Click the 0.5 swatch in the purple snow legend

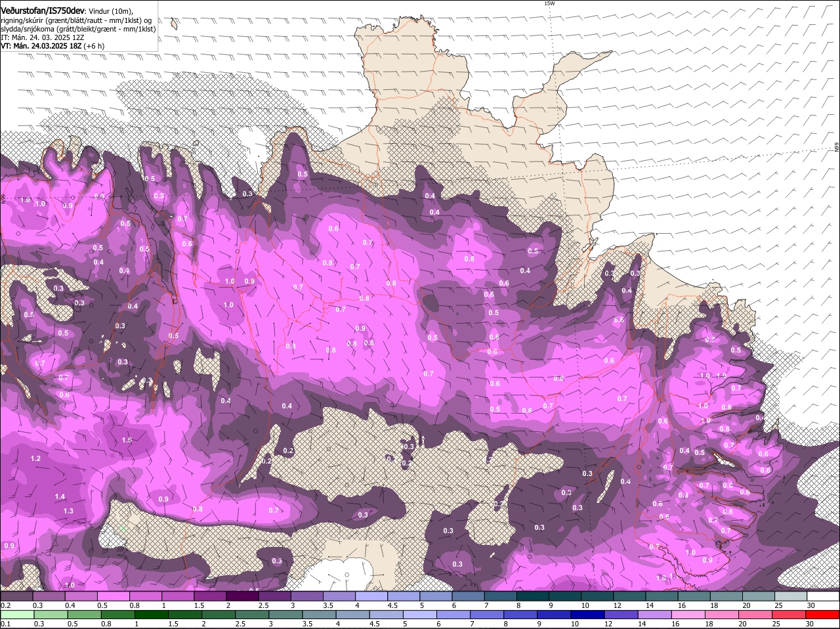click(113, 596)
